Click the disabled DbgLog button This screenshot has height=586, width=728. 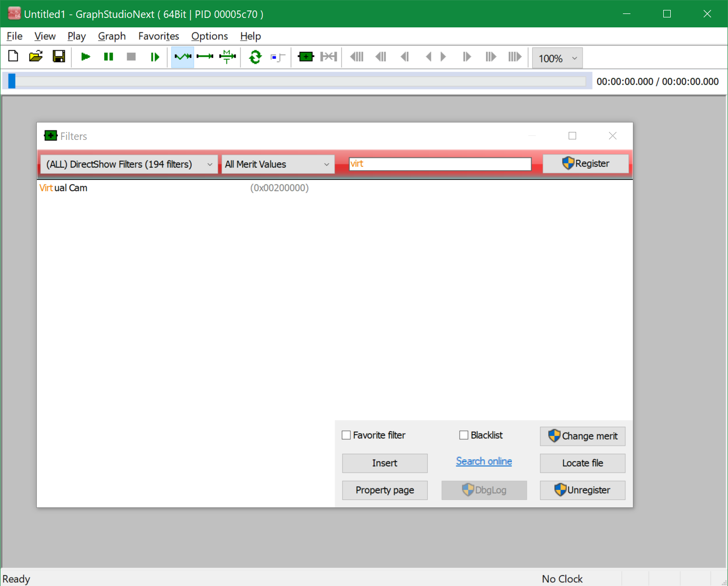484,490
